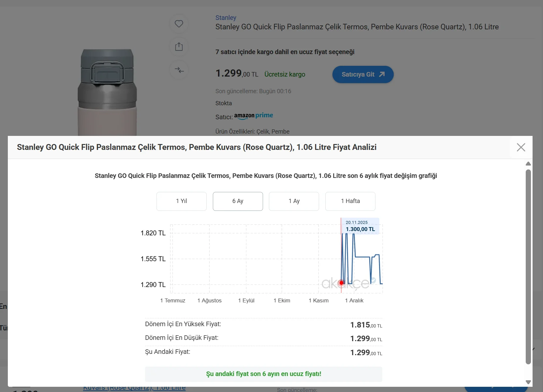Click arrow icon on Satıcıya Git

(x=382, y=74)
